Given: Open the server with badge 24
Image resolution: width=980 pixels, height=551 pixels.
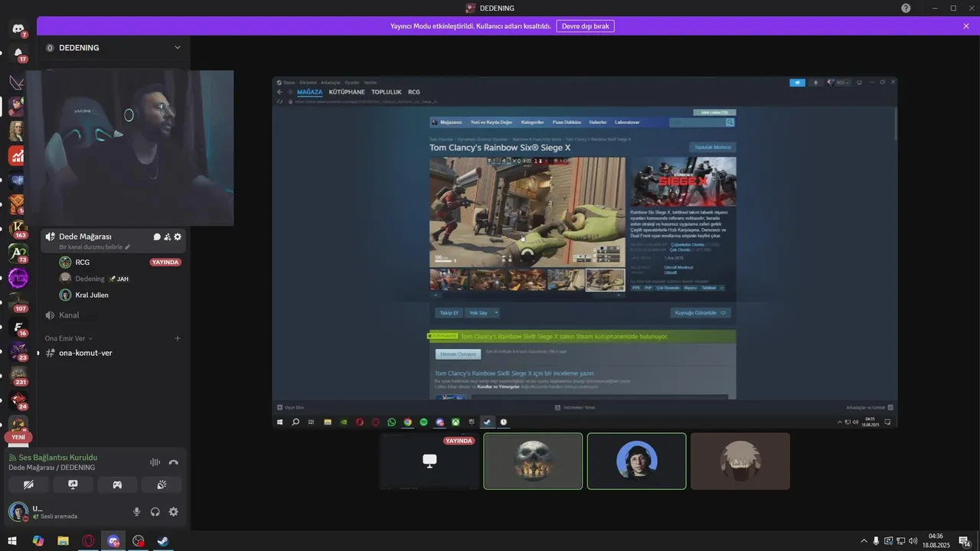Looking at the screenshot, I should pos(18,400).
